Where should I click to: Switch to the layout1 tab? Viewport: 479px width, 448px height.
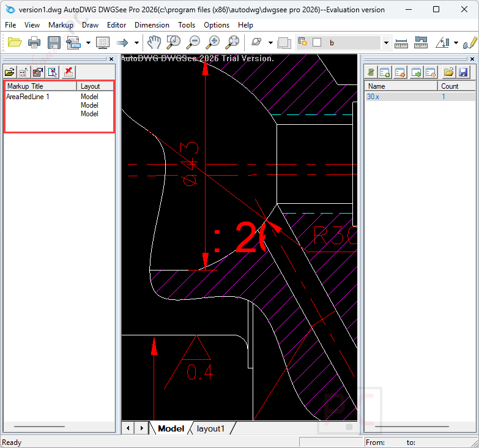click(x=210, y=428)
